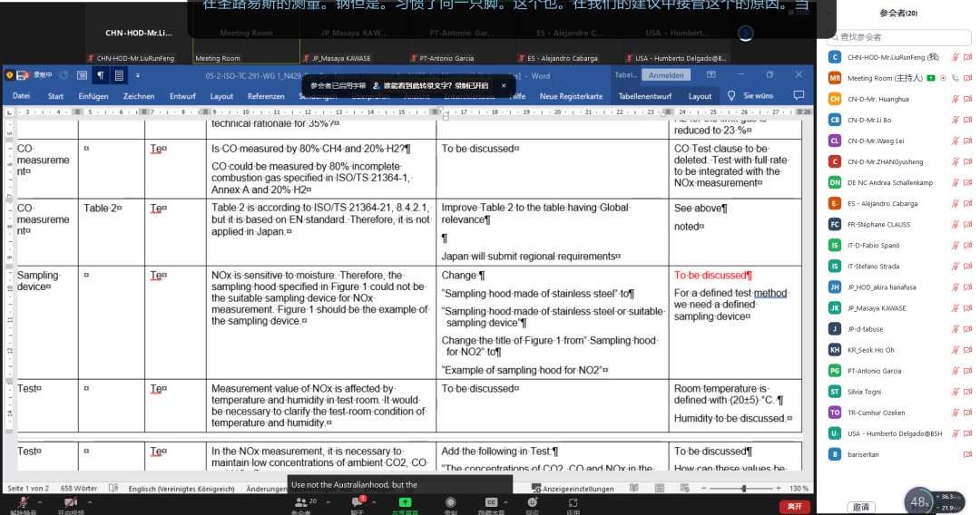Click the red leave meeting button
The image size is (980, 515).
click(795, 506)
